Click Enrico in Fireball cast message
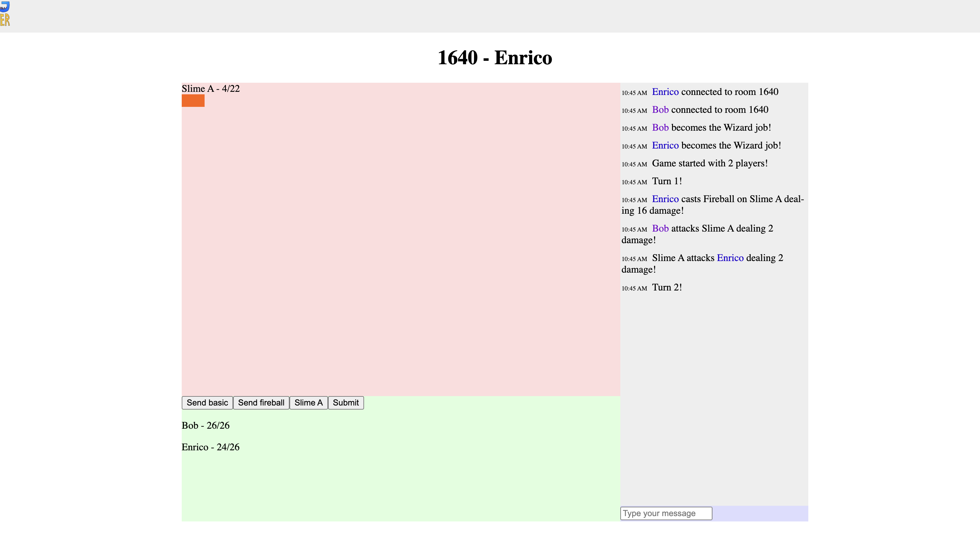This screenshot has height=544, width=980. (665, 199)
